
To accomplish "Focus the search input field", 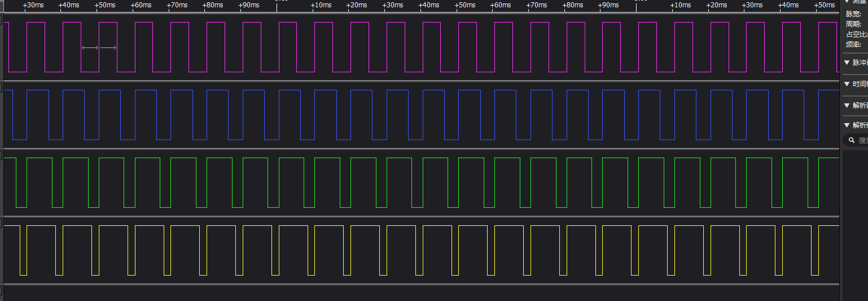I will pos(862,140).
